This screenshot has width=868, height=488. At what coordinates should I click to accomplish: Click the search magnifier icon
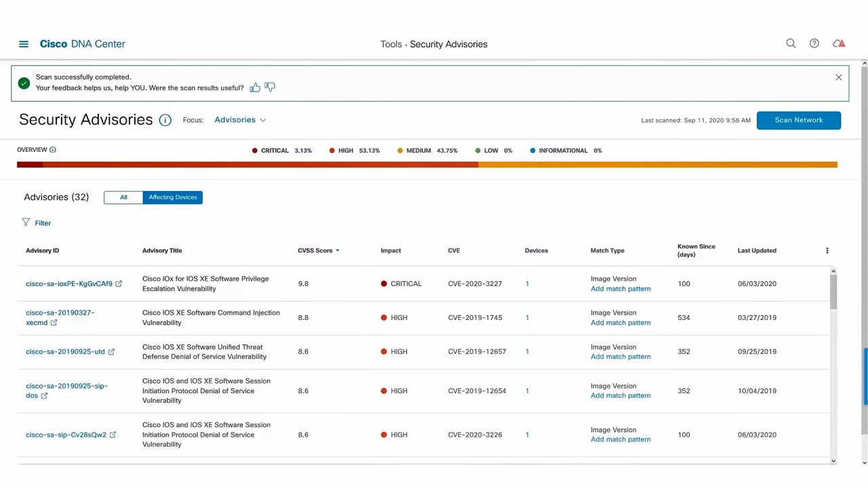791,43
